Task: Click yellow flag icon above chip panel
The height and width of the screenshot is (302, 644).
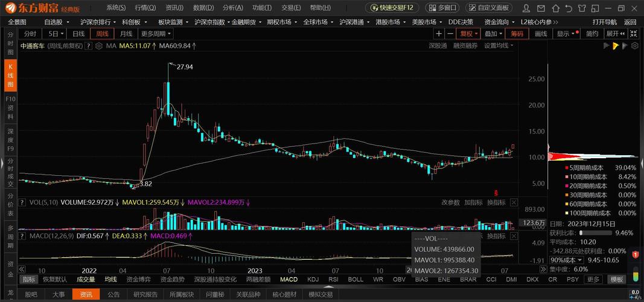Action: 616,46
